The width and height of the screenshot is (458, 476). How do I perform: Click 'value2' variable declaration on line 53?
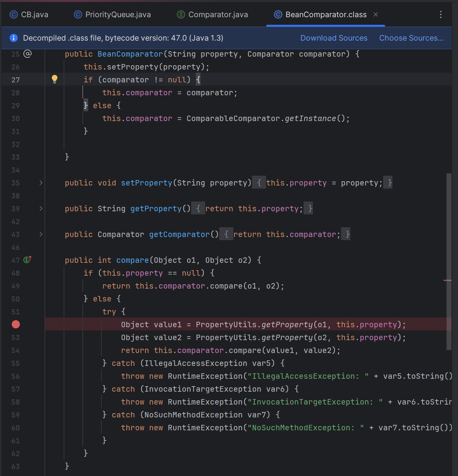[x=168, y=337]
